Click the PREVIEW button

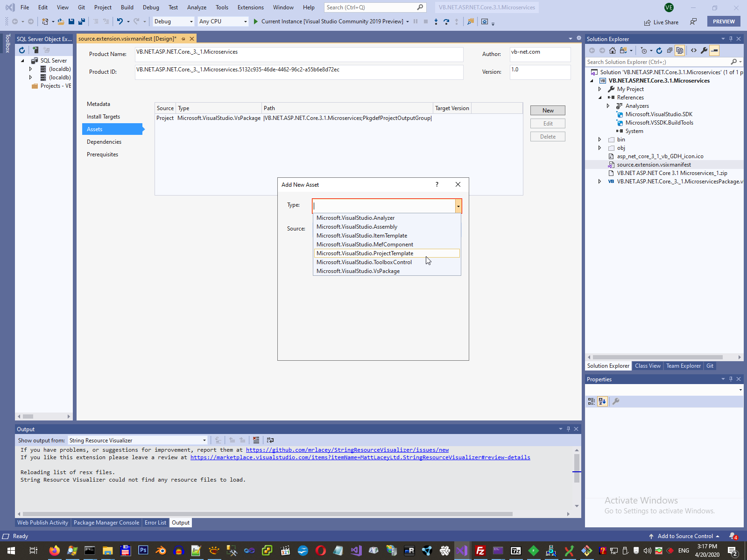point(724,21)
